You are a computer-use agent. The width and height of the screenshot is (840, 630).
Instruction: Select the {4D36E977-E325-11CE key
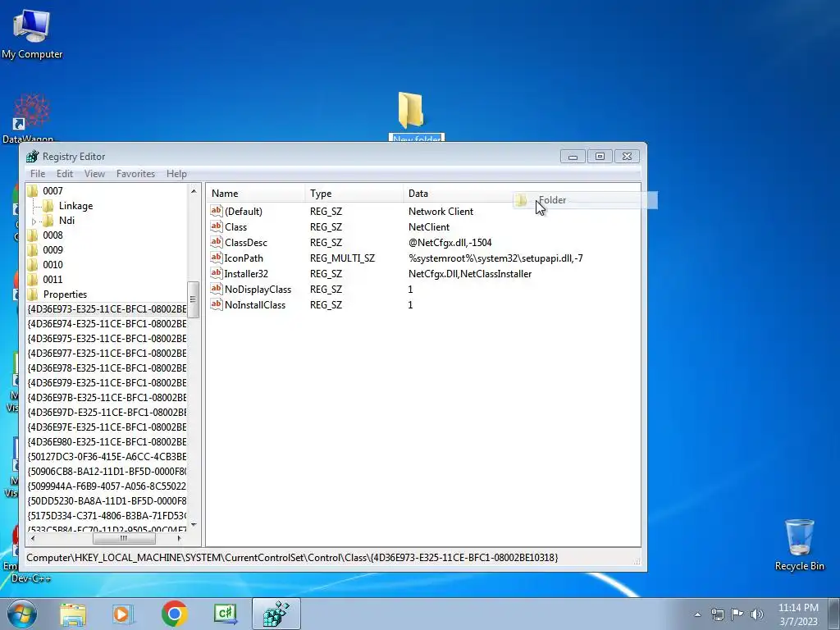point(107,353)
